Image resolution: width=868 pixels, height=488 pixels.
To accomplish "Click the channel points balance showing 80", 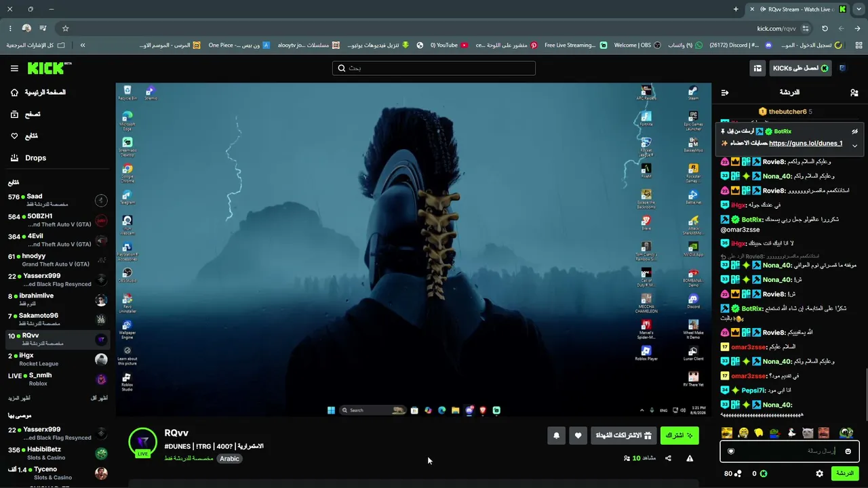I will click(x=732, y=474).
